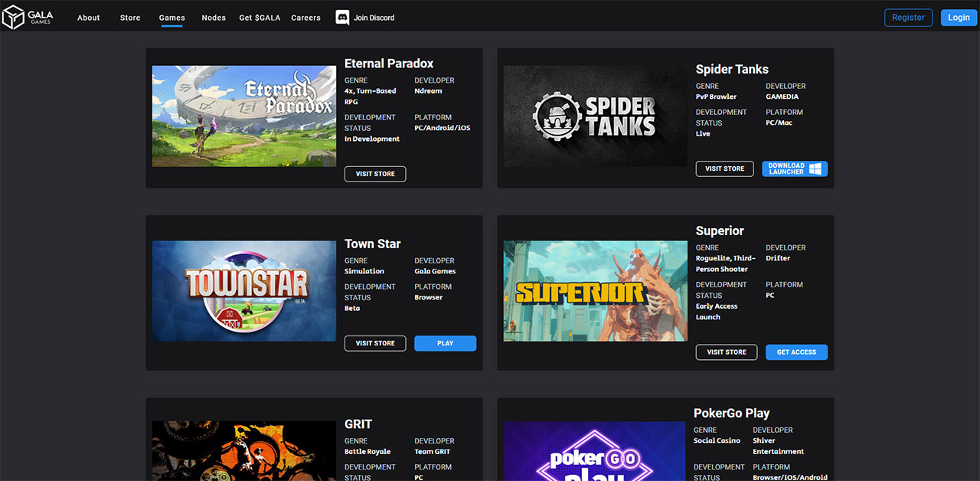Click the Eternal Paradox title
Screen dimensions: 980x481
coord(389,64)
